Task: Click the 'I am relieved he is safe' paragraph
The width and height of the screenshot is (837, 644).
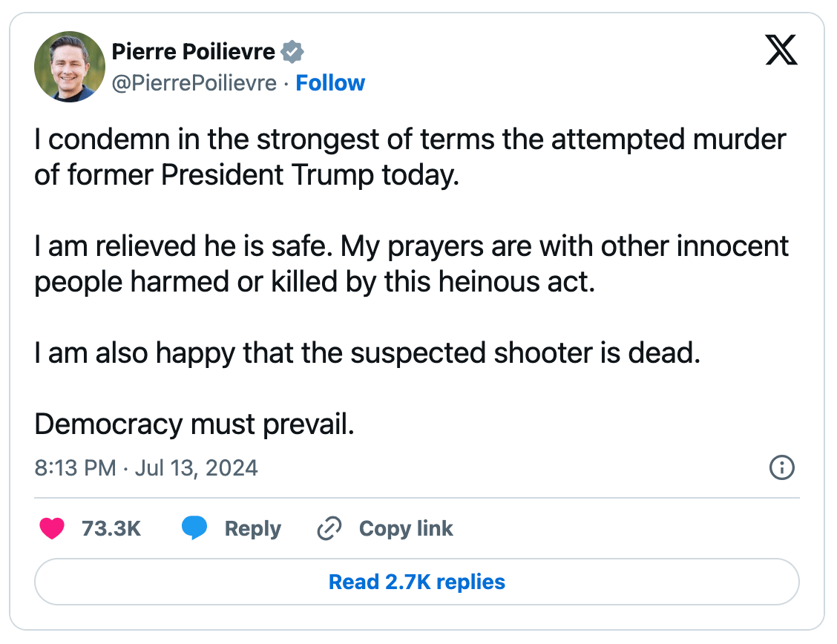Action: [x=411, y=264]
